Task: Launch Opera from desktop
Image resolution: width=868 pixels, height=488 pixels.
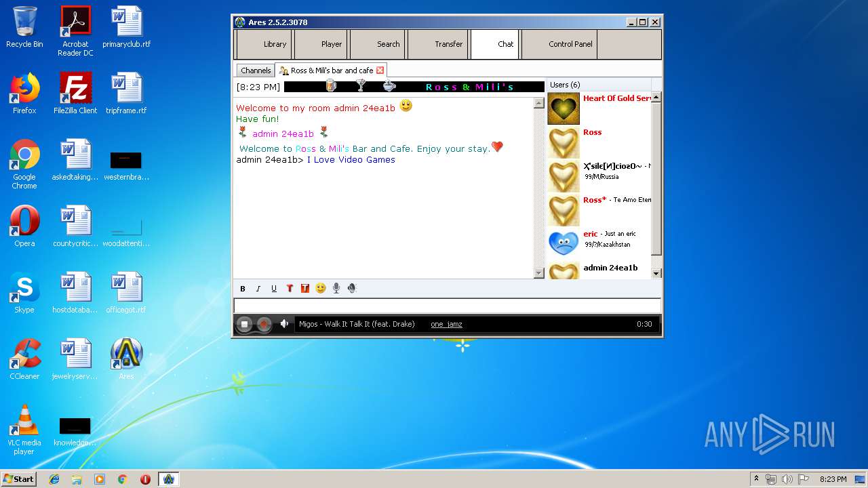Action: point(24,226)
